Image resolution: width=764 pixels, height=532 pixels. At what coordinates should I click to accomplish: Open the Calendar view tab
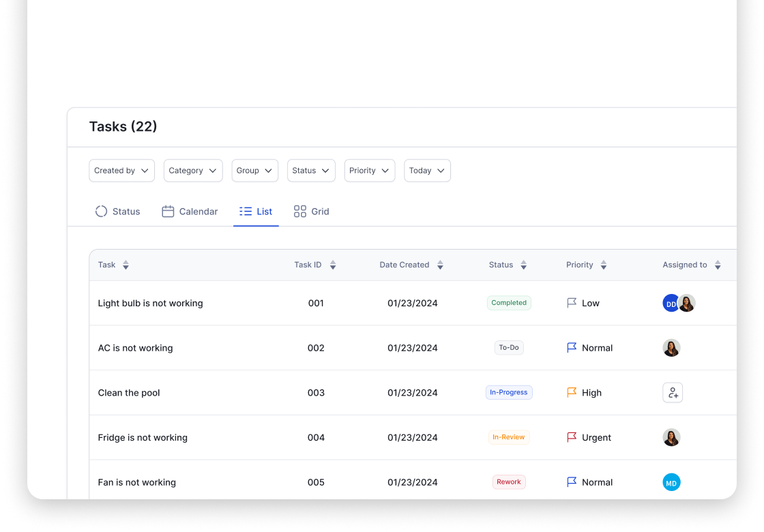(x=190, y=211)
